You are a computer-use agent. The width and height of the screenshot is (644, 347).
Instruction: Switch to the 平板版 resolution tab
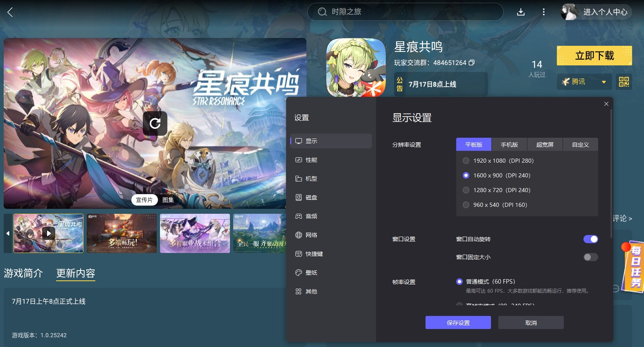click(x=474, y=145)
